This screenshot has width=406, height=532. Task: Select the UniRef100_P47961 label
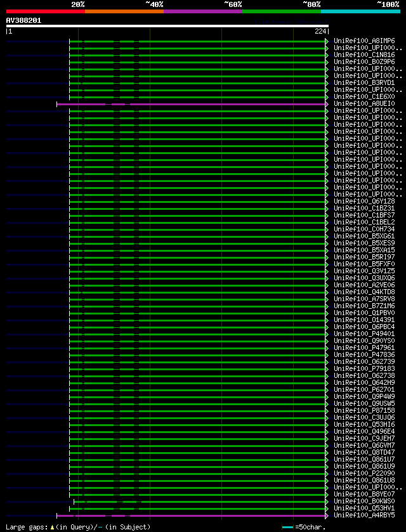coord(364,348)
